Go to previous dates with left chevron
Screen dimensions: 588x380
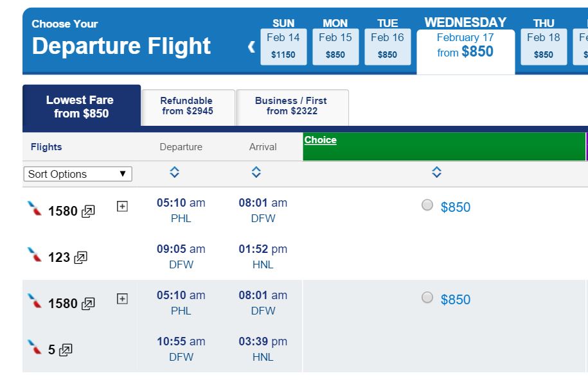pos(251,47)
